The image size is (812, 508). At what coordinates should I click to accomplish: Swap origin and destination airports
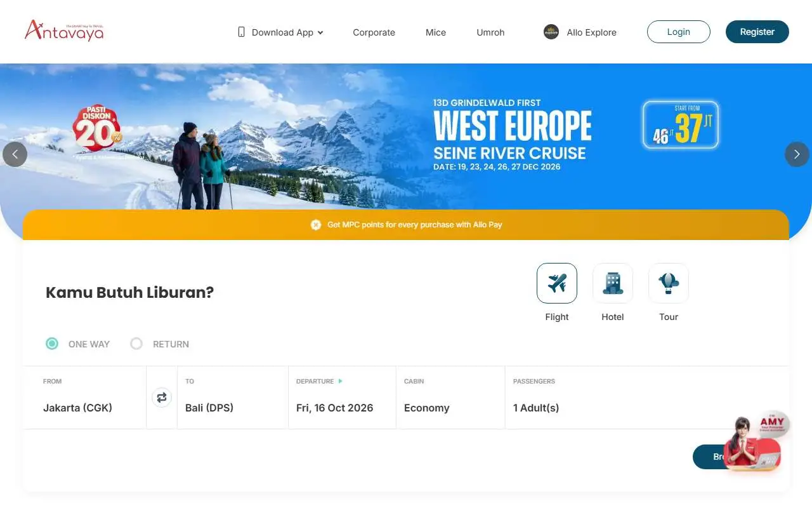pos(162,398)
